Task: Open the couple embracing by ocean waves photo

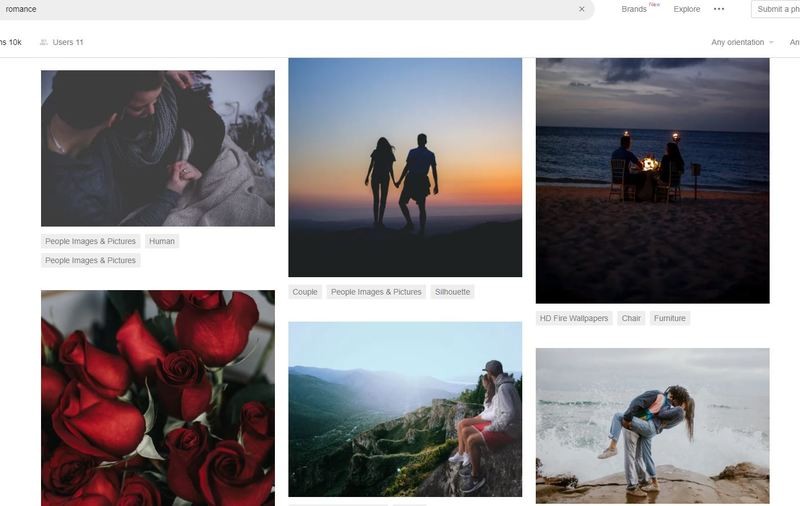Action: (652, 425)
